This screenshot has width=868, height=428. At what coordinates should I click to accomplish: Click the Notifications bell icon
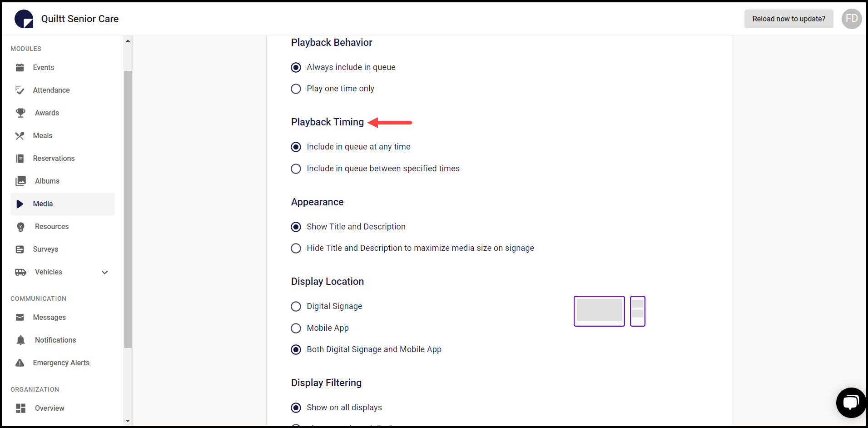pyautogui.click(x=20, y=340)
